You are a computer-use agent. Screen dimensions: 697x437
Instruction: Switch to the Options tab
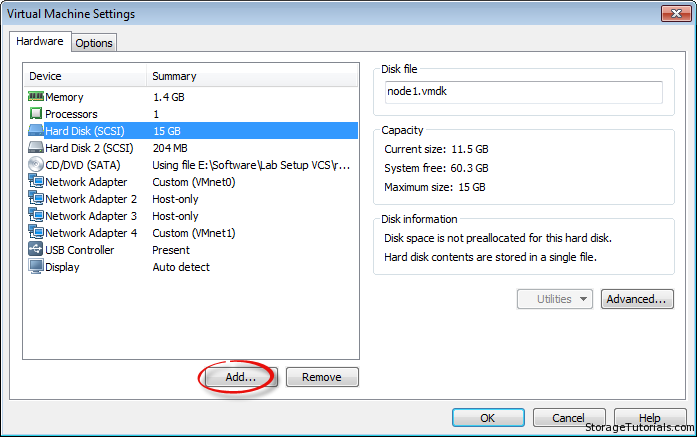coord(94,43)
